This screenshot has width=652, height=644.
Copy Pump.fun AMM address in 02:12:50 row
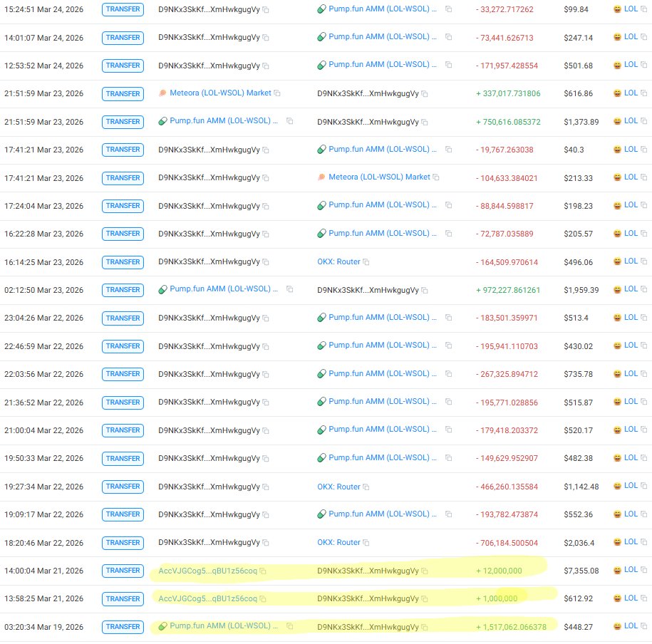pyautogui.click(x=289, y=289)
